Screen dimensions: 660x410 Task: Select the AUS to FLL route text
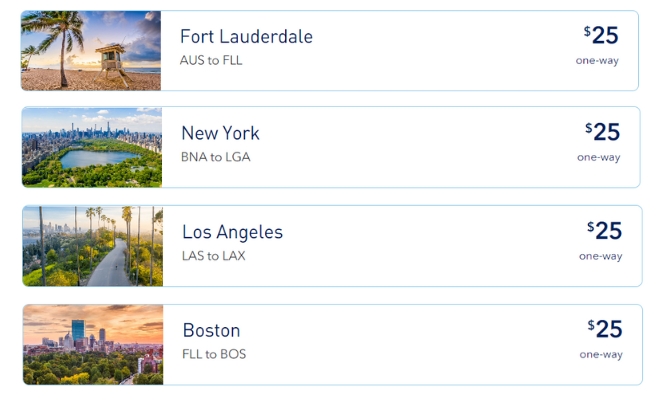coord(211,60)
